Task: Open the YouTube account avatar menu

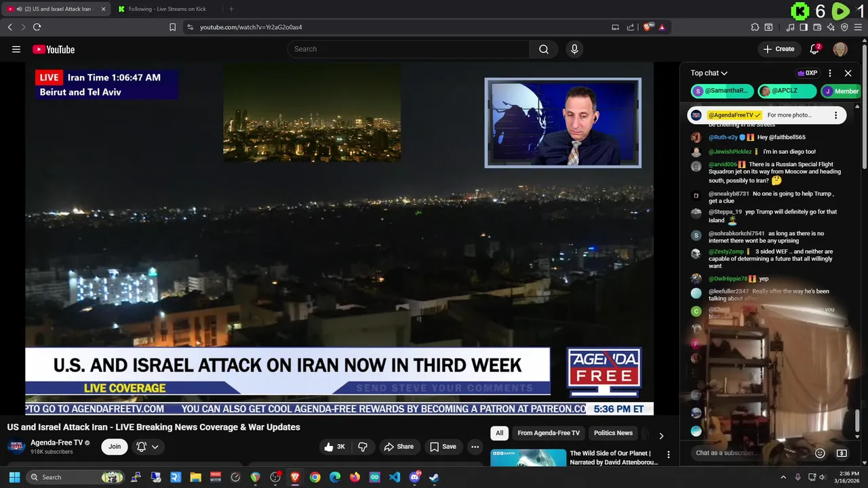Action: click(x=840, y=49)
